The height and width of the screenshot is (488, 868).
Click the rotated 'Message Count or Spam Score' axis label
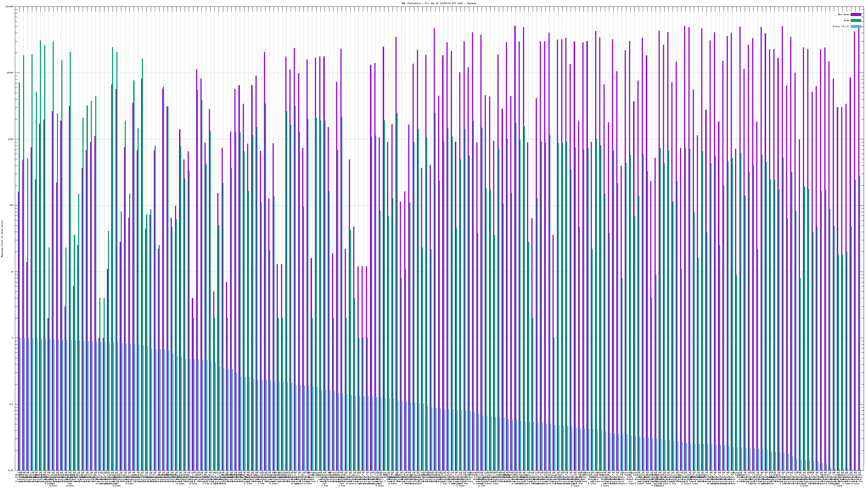[2, 239]
